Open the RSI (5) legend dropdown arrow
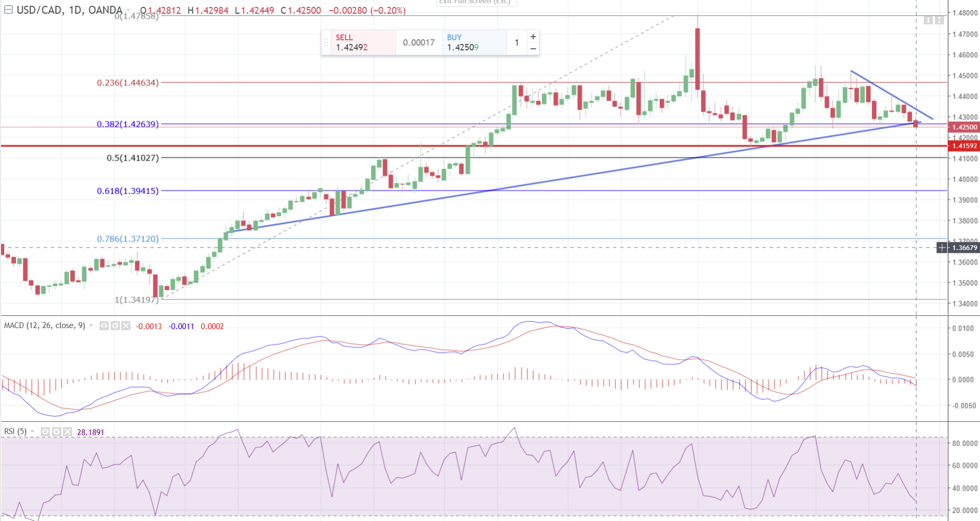Image resolution: width=980 pixels, height=521 pixels. click(33, 432)
